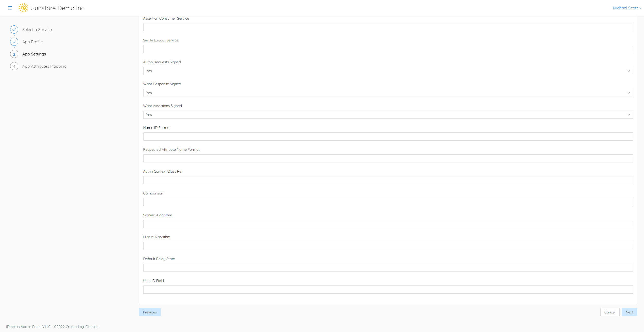Image resolution: width=644 pixels, height=332 pixels.
Task: Click the Digest Algorithm label
Action: coord(157,237)
